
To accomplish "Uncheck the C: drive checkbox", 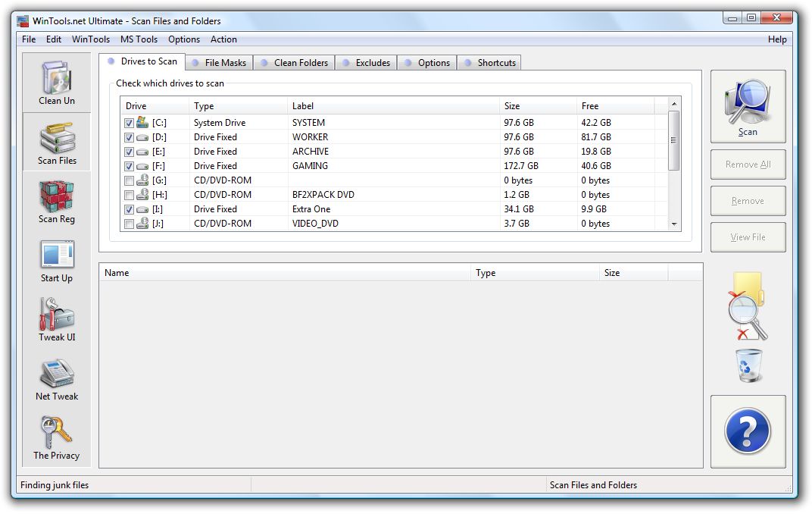I will 129,124.
